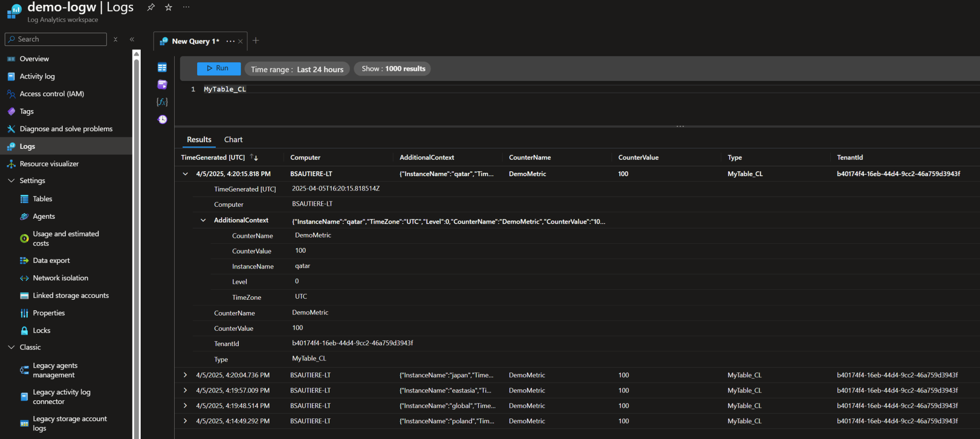Open Diagnose and solve problems
980x439 pixels.
click(66, 129)
